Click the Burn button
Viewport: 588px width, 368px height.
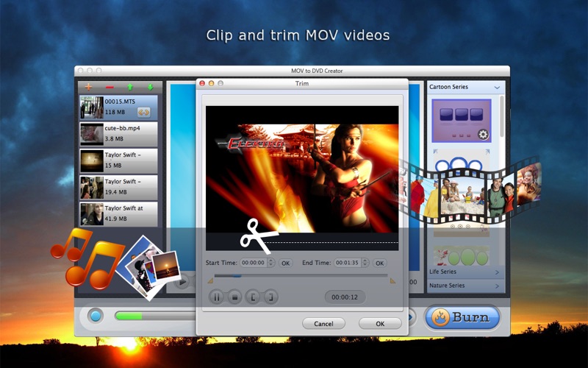tap(463, 317)
